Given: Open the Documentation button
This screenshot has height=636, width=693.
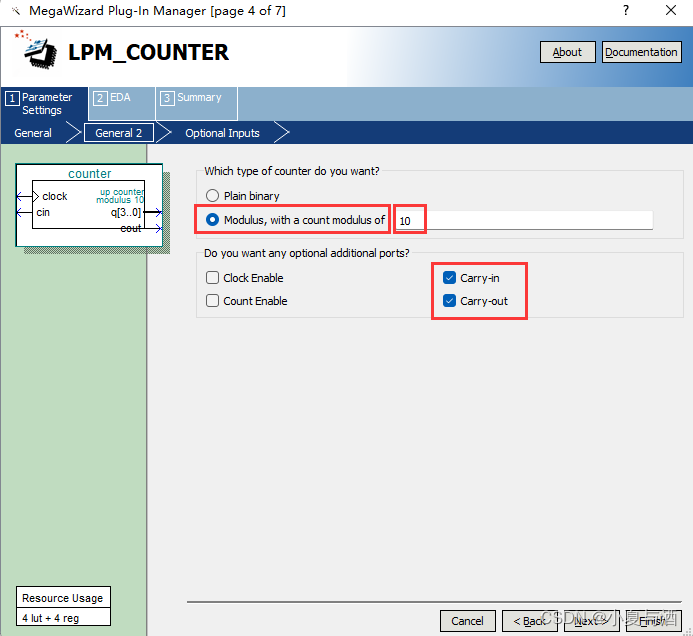Looking at the screenshot, I should tap(641, 52).
